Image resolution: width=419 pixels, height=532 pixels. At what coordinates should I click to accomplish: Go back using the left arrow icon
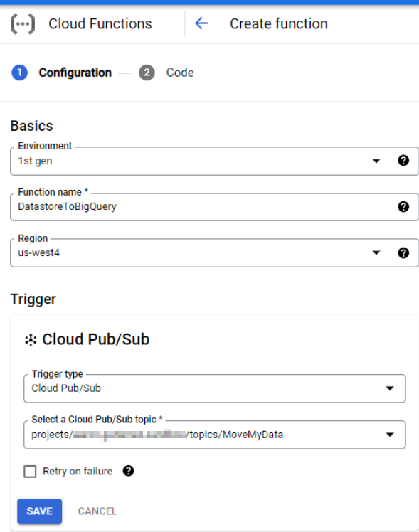pos(201,23)
